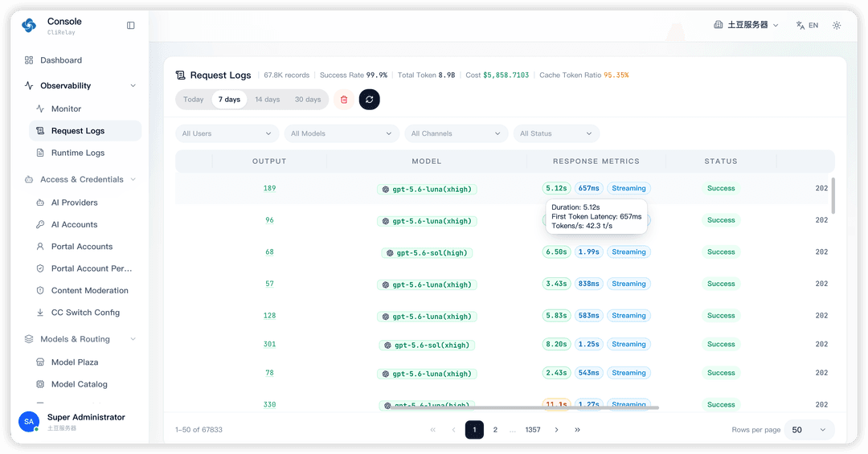Screen dimensions: 868x454
Task: Toggle light/dark theme sun icon
Action: (837, 26)
